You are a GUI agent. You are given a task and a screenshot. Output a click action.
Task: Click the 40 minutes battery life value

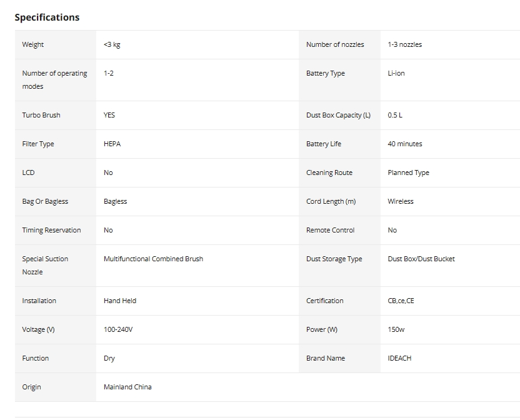tap(404, 144)
